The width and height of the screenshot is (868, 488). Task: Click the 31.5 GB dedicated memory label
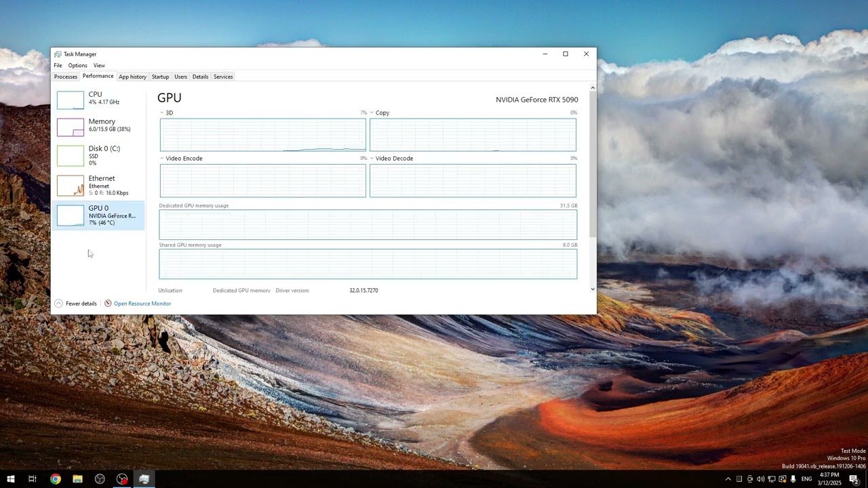pos(569,205)
